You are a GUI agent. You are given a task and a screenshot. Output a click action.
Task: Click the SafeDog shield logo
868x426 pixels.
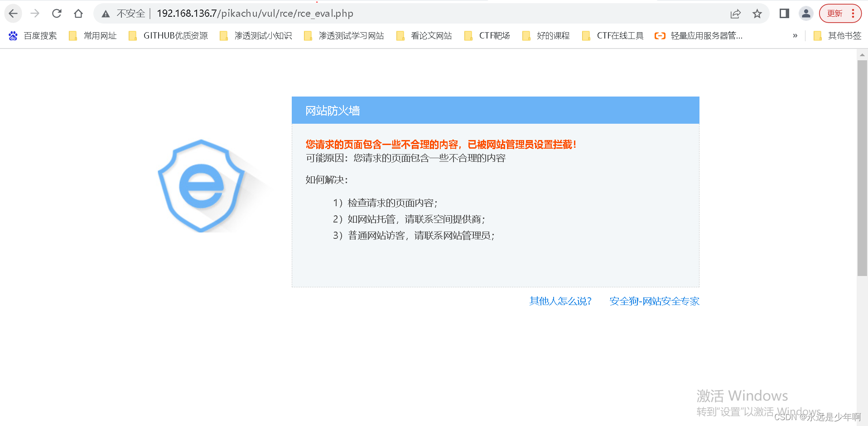click(201, 186)
